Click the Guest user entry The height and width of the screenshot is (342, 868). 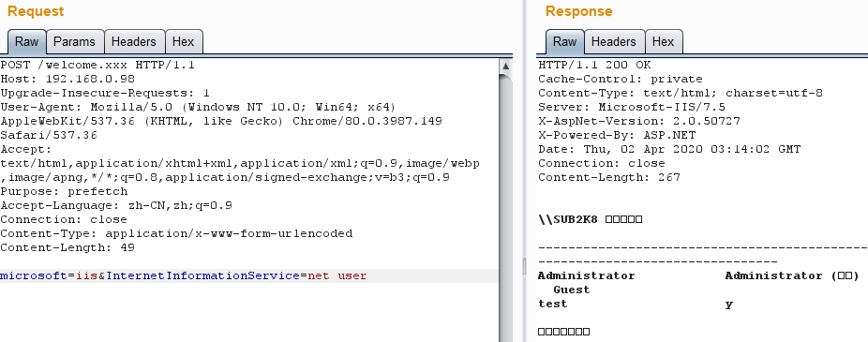click(x=572, y=290)
